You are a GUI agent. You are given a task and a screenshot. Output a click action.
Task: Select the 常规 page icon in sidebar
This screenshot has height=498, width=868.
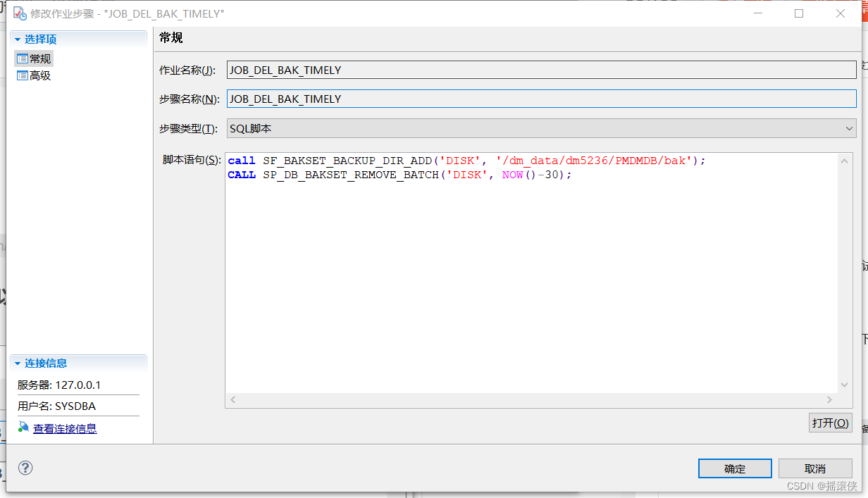coord(23,59)
